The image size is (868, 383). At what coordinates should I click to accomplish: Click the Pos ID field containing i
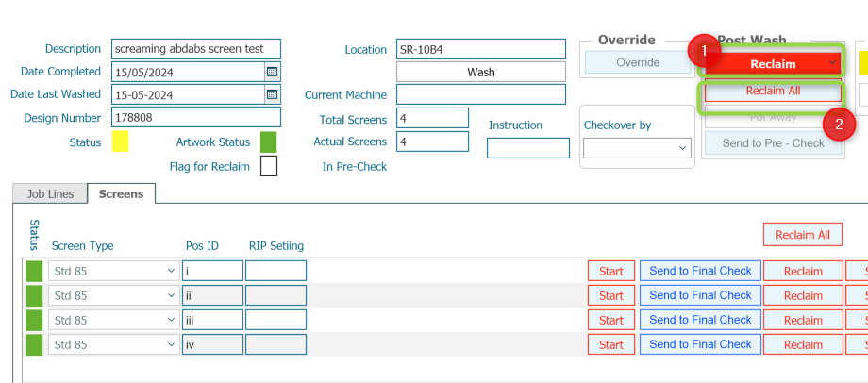pyautogui.click(x=212, y=271)
